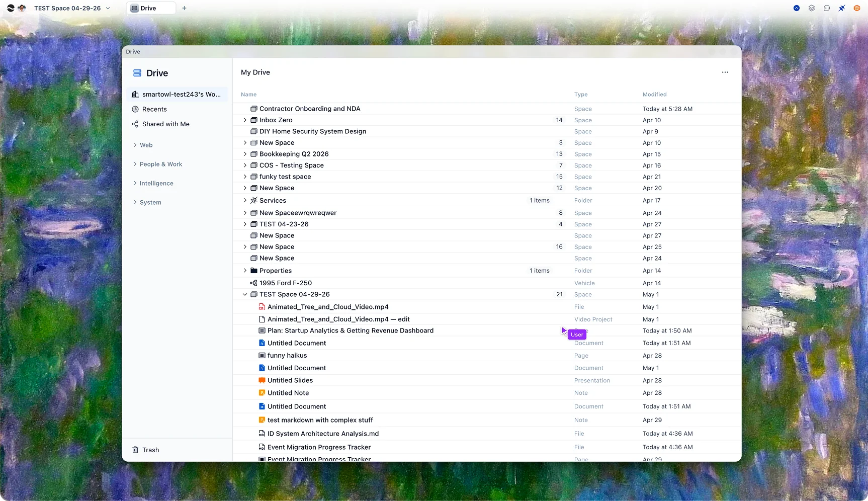Open DIY Home Security System Design
The height and width of the screenshot is (501, 868).
click(x=313, y=131)
